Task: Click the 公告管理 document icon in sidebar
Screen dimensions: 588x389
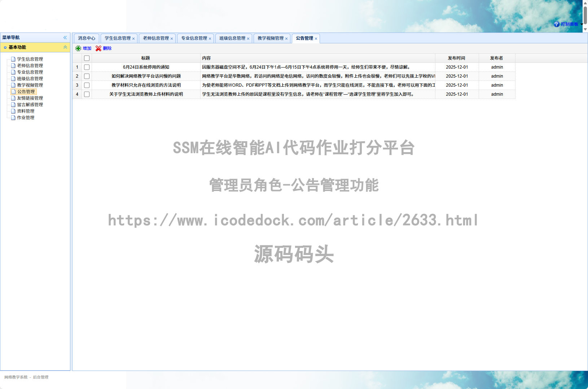Action: coord(13,91)
